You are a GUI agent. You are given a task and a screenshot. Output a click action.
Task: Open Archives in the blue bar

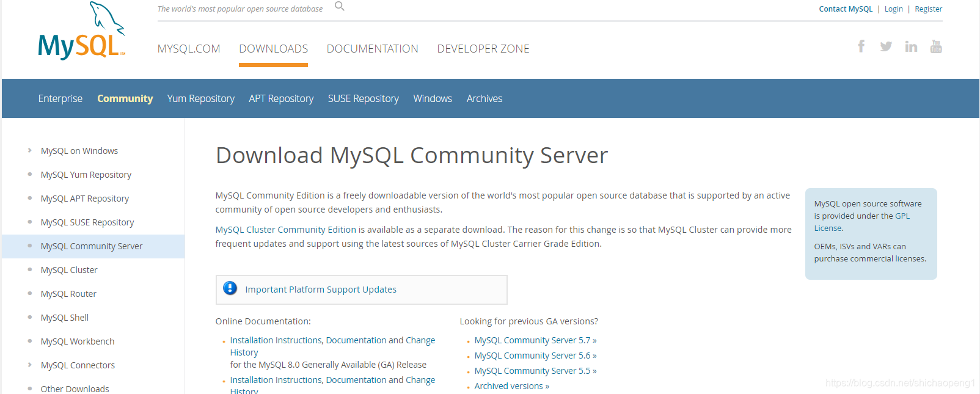pyautogui.click(x=485, y=98)
